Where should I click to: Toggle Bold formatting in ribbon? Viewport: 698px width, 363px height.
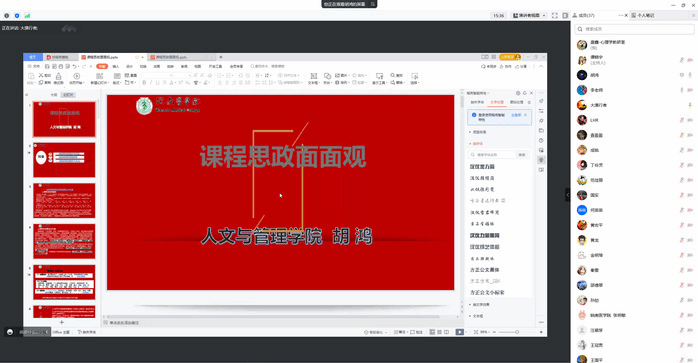[144, 83]
